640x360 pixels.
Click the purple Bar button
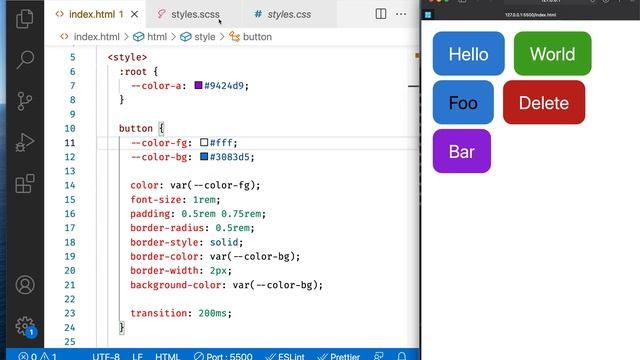pos(462,151)
